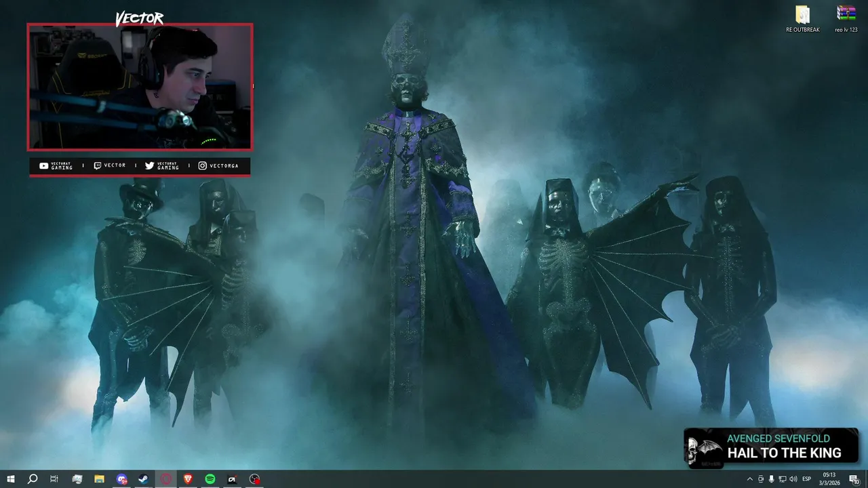Open File Explorer from the taskbar
The height and width of the screenshot is (488, 868).
99,479
